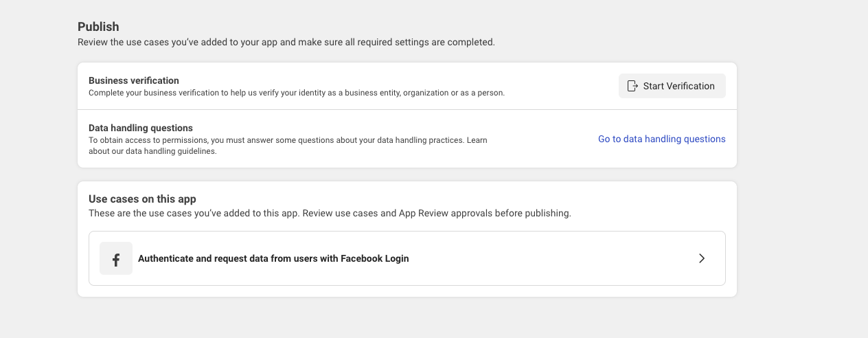
Task: Click the Review the use cases subtitle
Action: [286, 42]
